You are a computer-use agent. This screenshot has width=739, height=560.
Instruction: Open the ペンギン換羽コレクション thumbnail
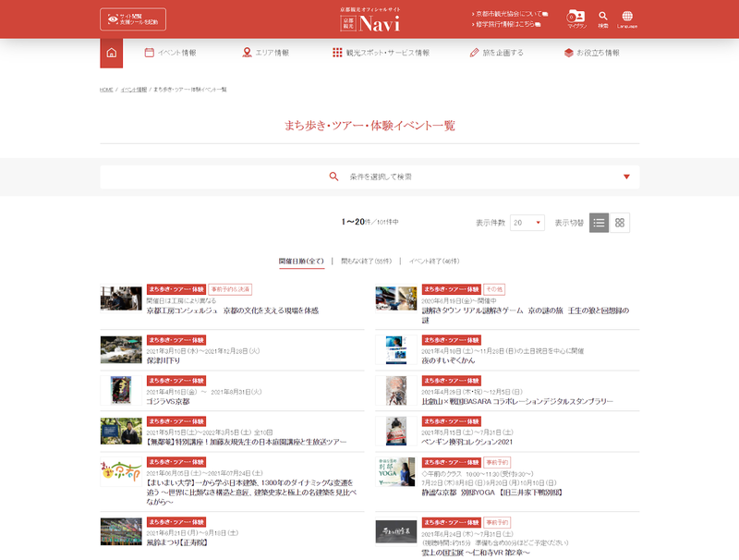coord(396,432)
